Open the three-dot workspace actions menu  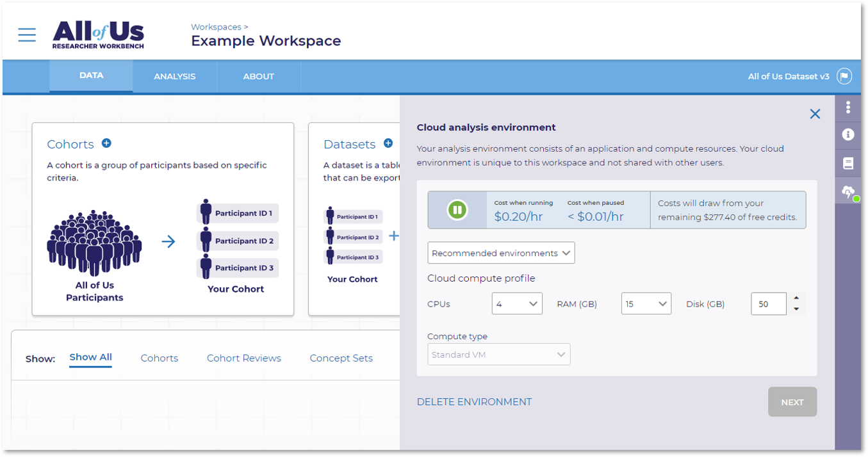click(848, 108)
